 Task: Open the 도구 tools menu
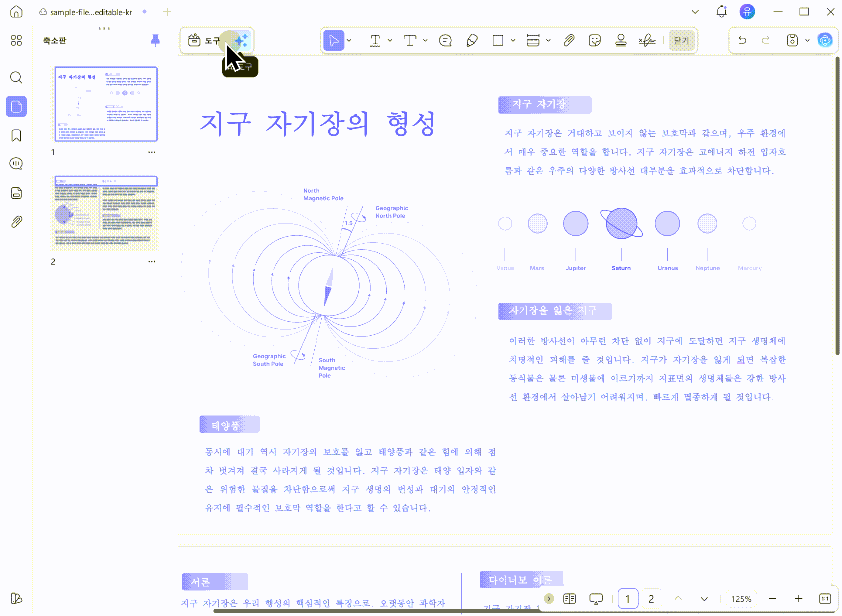[x=204, y=40]
